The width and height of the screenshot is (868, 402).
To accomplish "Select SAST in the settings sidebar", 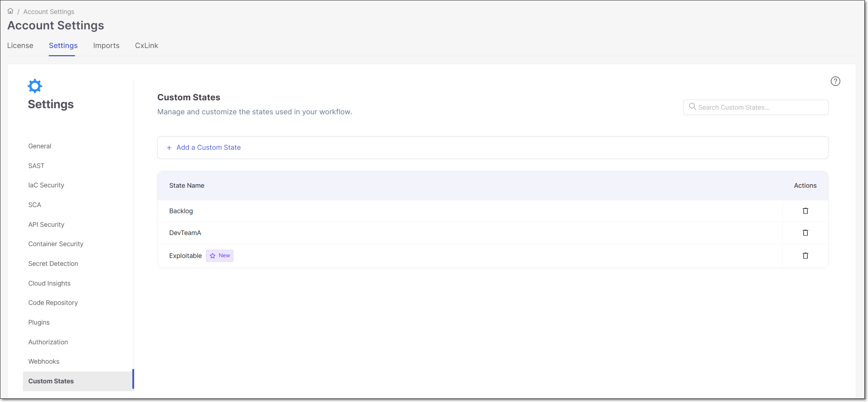I will coord(36,166).
